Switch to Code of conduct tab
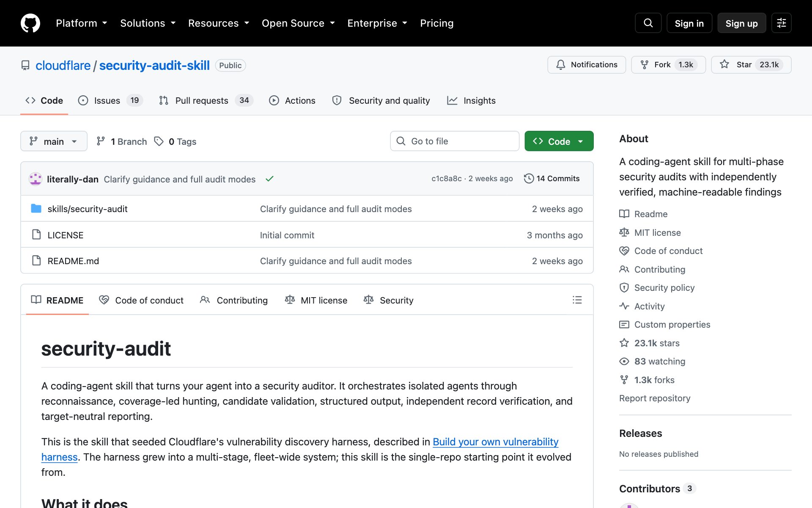The image size is (812, 508). pyautogui.click(x=141, y=300)
